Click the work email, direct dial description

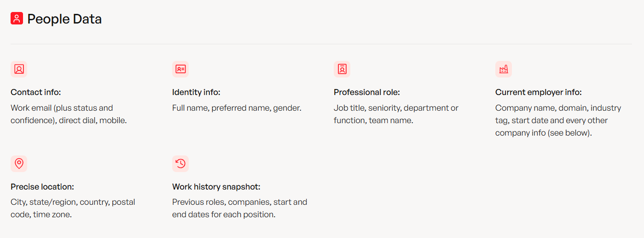pyautogui.click(x=69, y=114)
